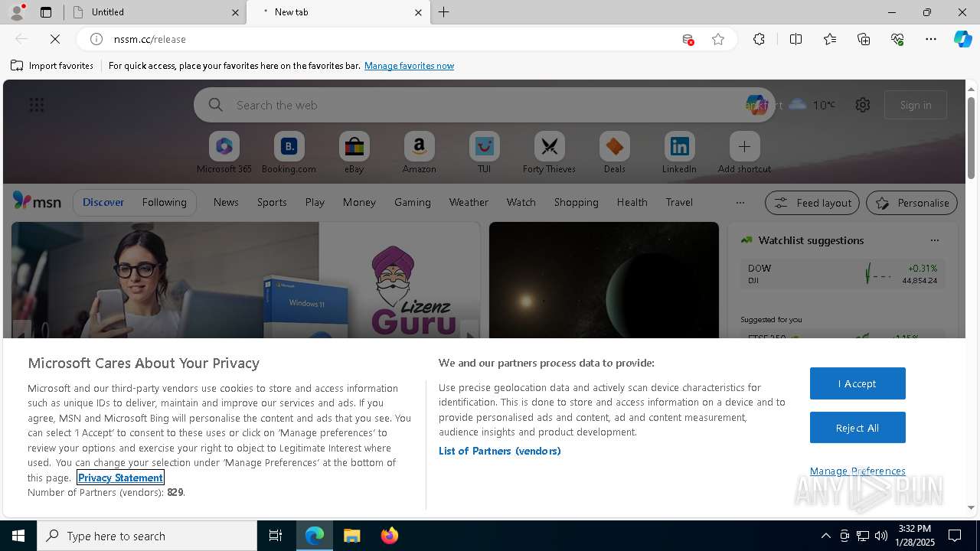The height and width of the screenshot is (551, 980).
Task: Open the Gaming category
Action: pos(413,202)
